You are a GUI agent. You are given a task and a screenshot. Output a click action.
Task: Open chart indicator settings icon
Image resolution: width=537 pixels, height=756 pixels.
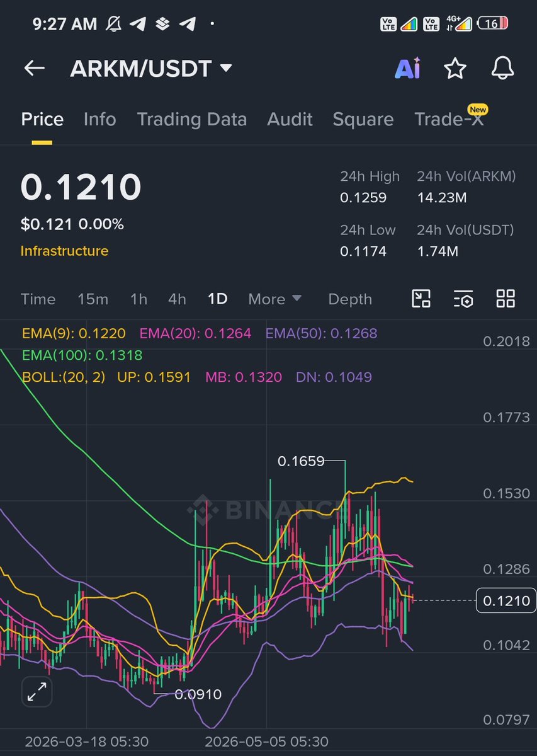point(463,299)
